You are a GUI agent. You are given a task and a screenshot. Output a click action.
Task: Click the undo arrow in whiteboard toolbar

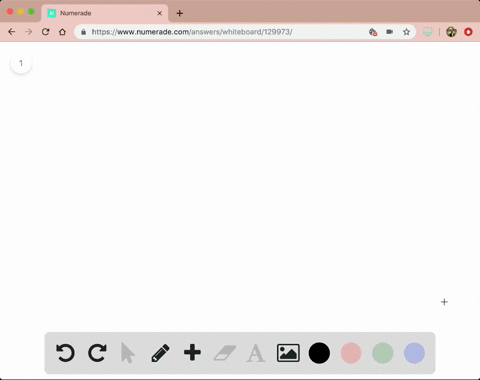coord(65,353)
